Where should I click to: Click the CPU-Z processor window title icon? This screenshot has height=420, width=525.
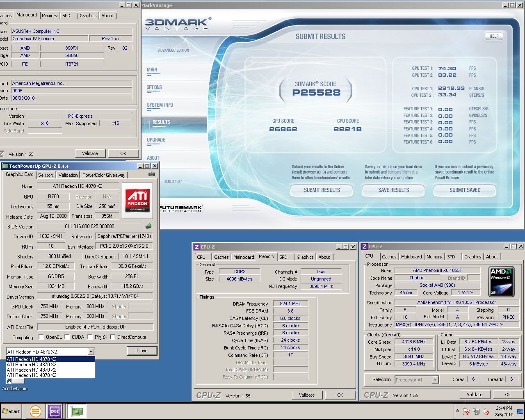365,247
